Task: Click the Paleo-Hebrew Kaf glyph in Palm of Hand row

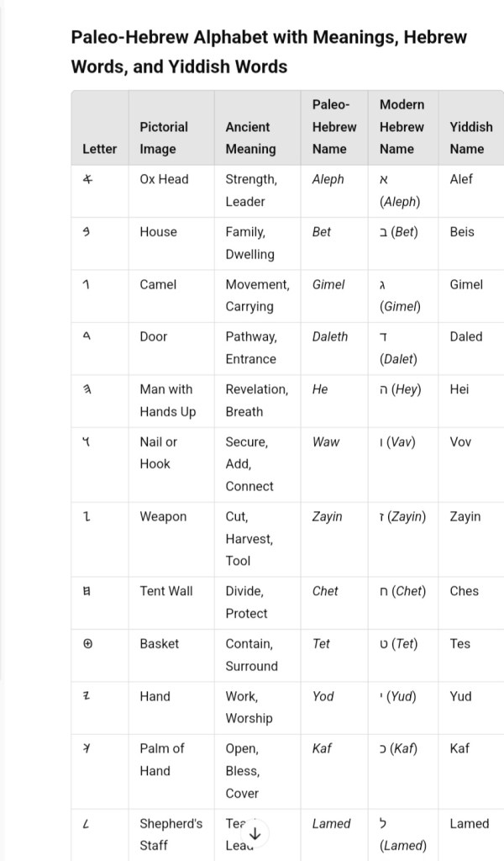Action: pos(87,748)
